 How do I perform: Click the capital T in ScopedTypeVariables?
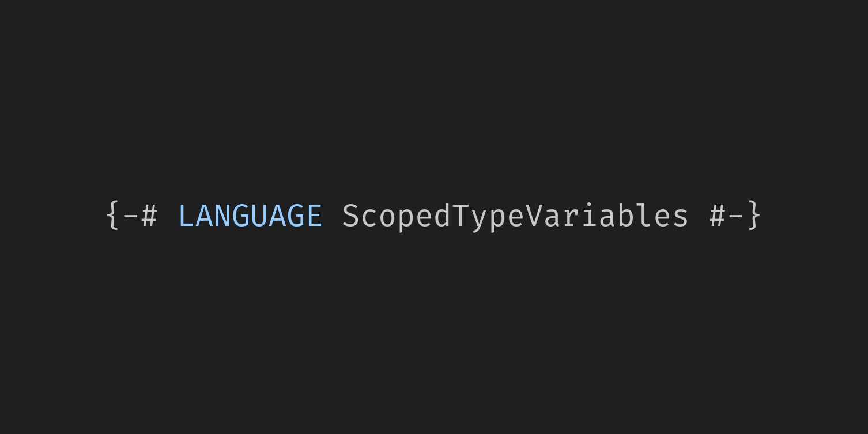tap(461, 216)
